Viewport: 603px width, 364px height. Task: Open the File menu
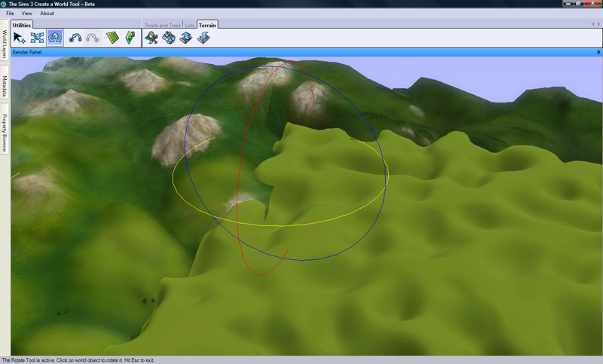(x=10, y=13)
